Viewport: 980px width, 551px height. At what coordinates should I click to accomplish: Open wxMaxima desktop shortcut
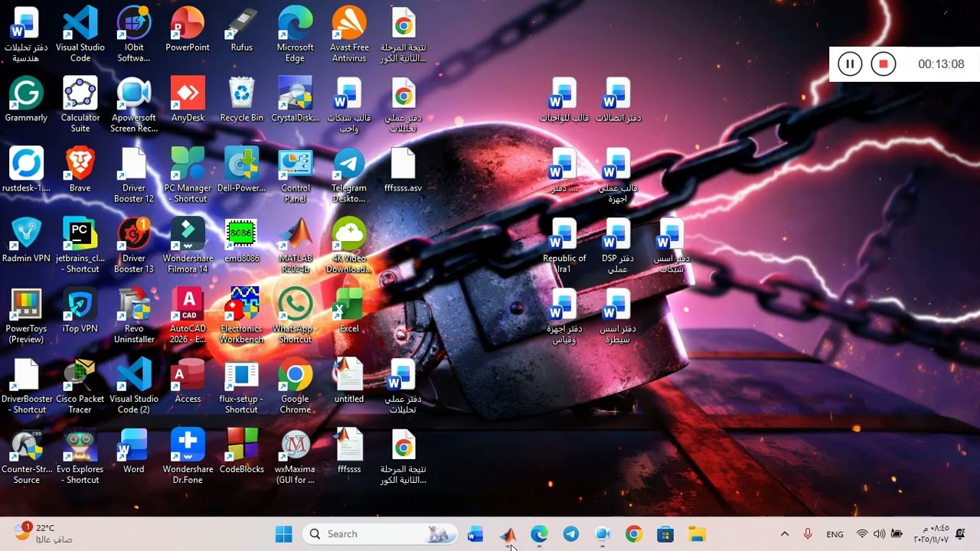coord(296,458)
